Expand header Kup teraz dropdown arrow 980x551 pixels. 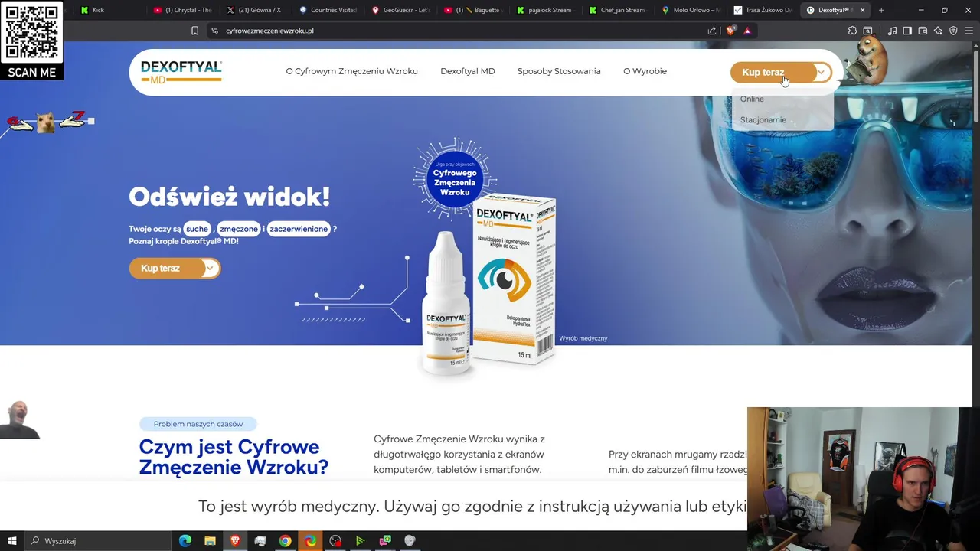[x=821, y=73]
